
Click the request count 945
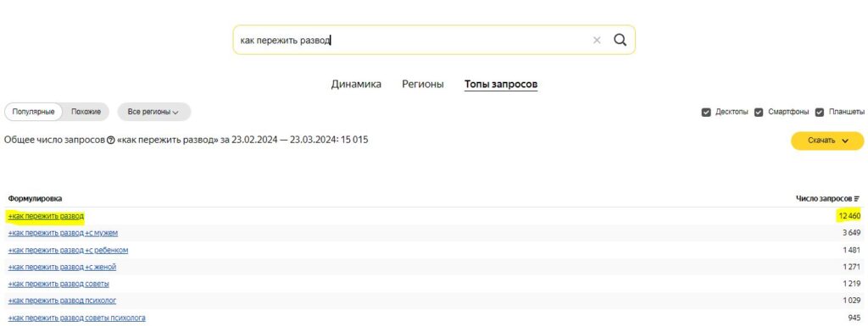pyautogui.click(x=854, y=318)
